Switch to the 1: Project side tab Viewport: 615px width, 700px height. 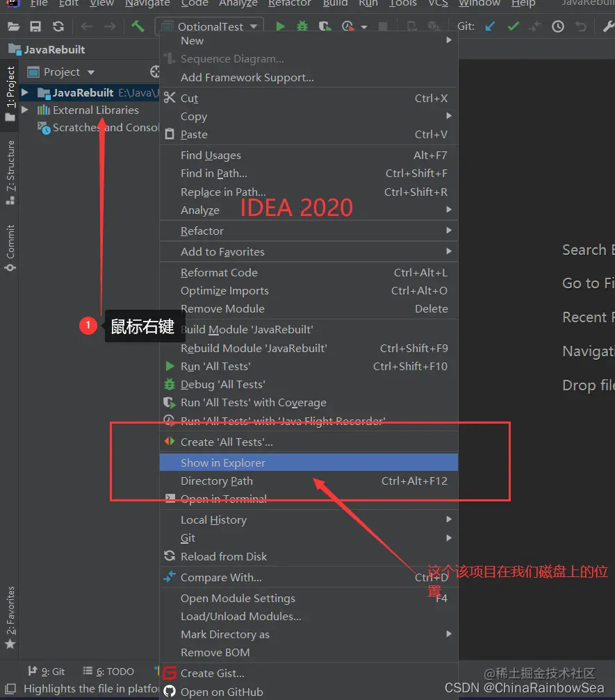pos(10,94)
